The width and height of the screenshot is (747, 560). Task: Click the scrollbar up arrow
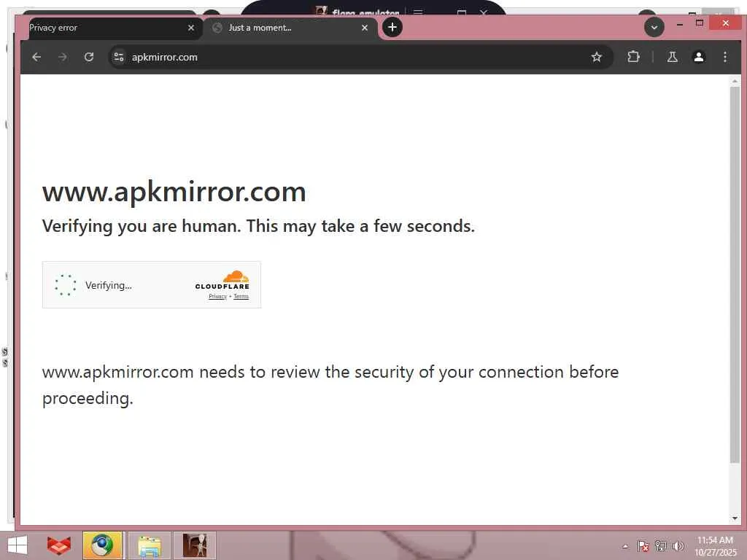coord(735,82)
